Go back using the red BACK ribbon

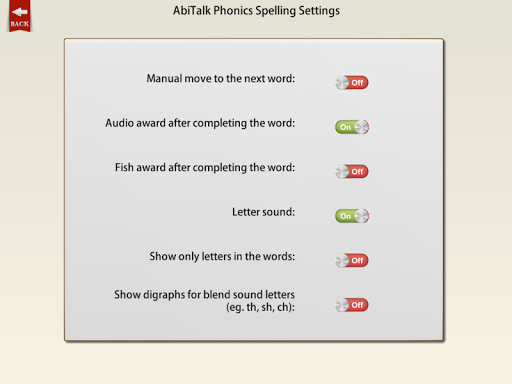pos(20,16)
